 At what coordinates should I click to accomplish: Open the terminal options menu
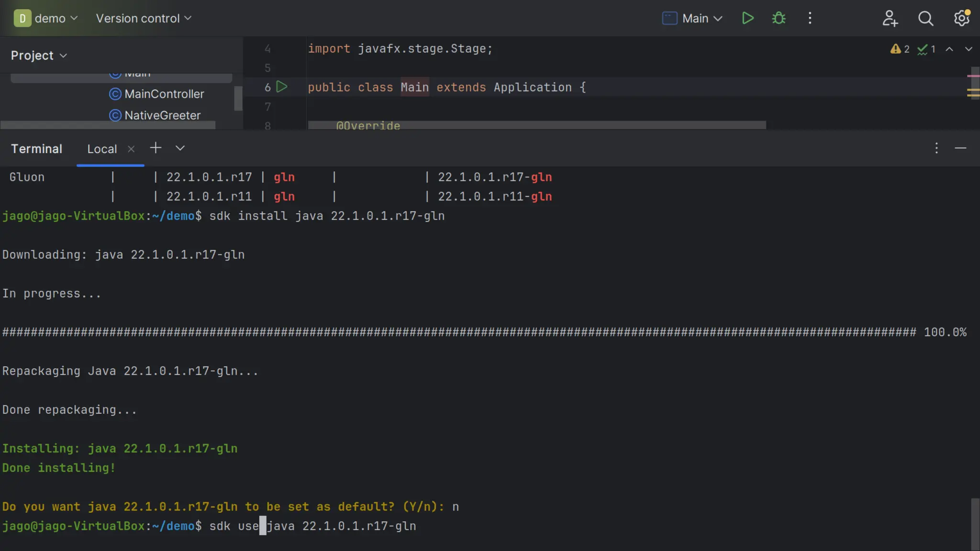936,148
